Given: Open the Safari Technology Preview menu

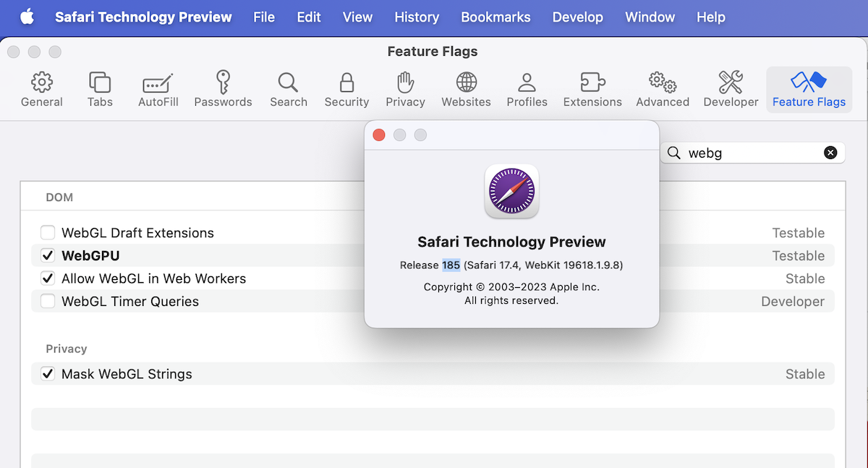Looking at the screenshot, I should (x=143, y=17).
